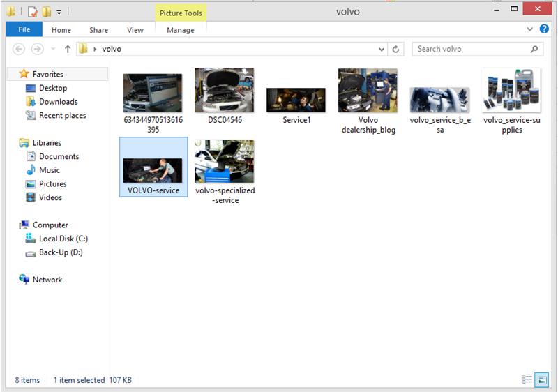Select Favorites in the navigation pane
This screenshot has width=558, height=392.
[47, 74]
